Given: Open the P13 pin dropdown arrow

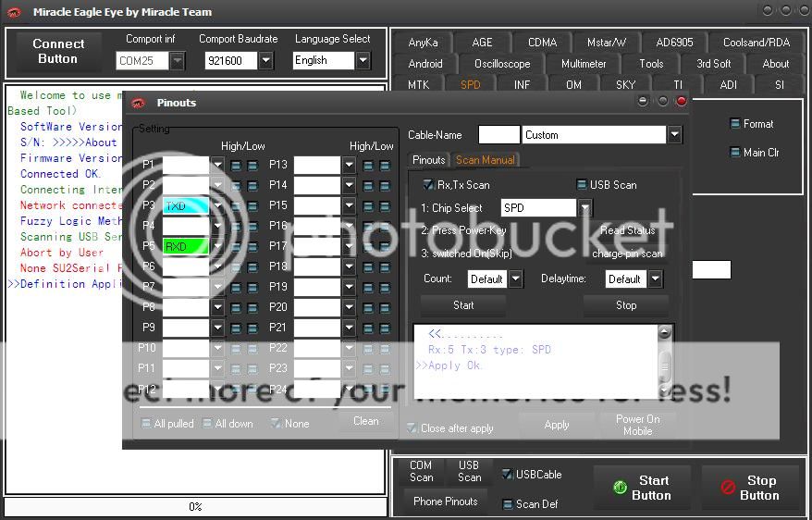Looking at the screenshot, I should (x=349, y=166).
